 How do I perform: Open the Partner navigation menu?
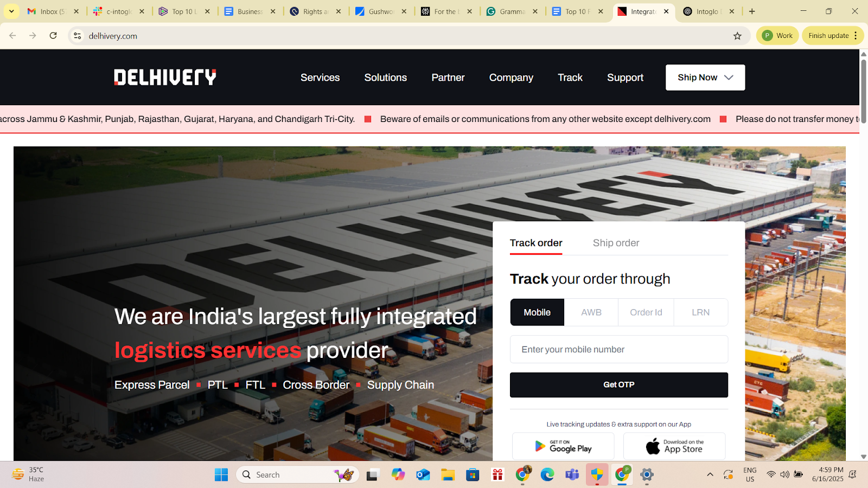[x=448, y=78]
